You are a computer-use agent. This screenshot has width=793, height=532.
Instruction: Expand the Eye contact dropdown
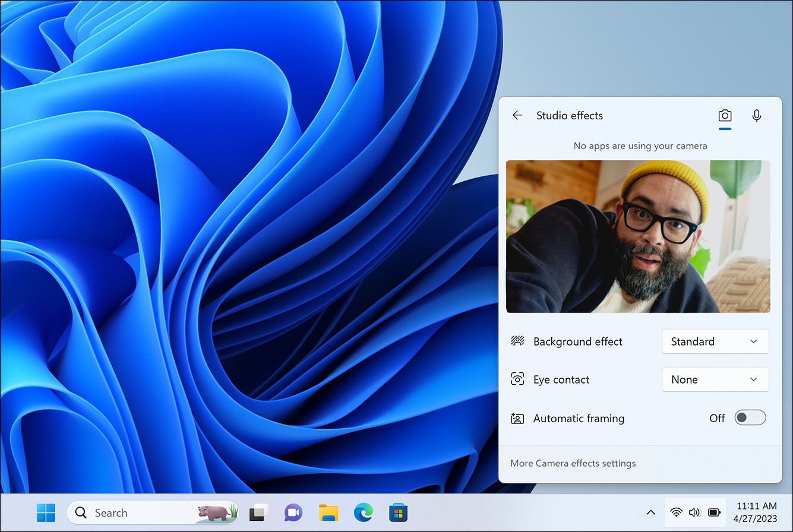point(715,379)
